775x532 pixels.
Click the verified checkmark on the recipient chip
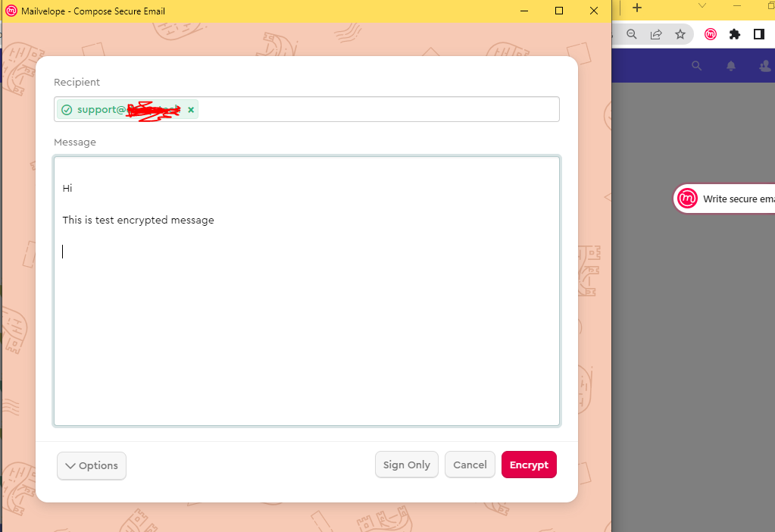67,109
